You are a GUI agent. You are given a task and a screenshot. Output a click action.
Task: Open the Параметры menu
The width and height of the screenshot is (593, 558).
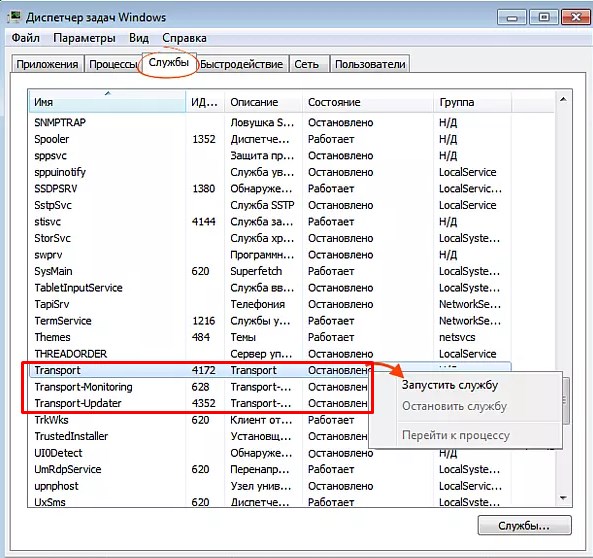(84, 38)
